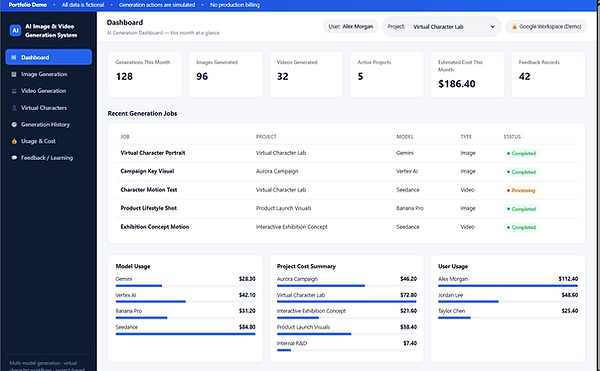This screenshot has height=371, width=600.
Task: Open the Project dropdown Virtual Character Lab
Action: pos(454,27)
